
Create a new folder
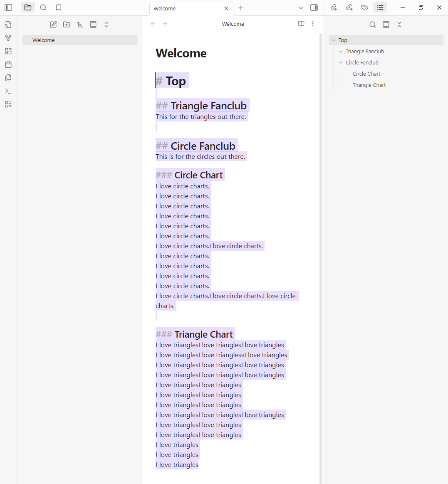point(67,25)
